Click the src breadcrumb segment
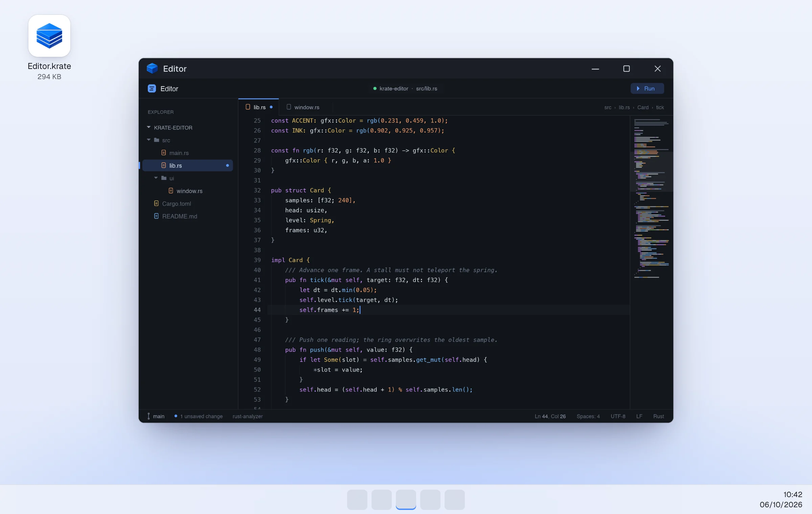The width and height of the screenshot is (812, 514). pyautogui.click(x=608, y=108)
